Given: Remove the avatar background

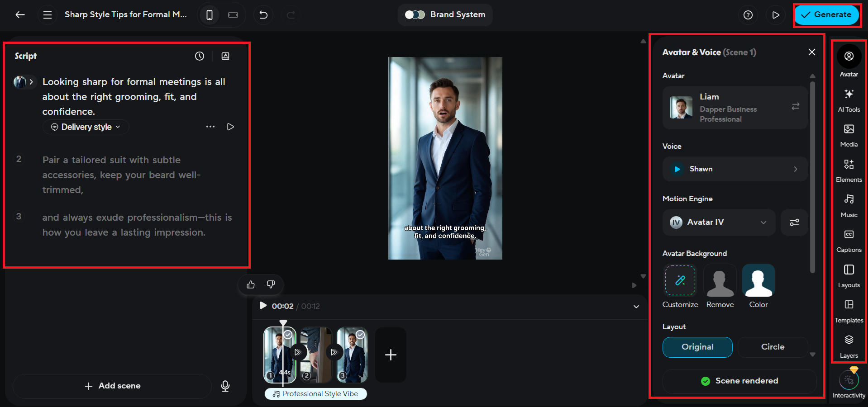Looking at the screenshot, I should (720, 280).
